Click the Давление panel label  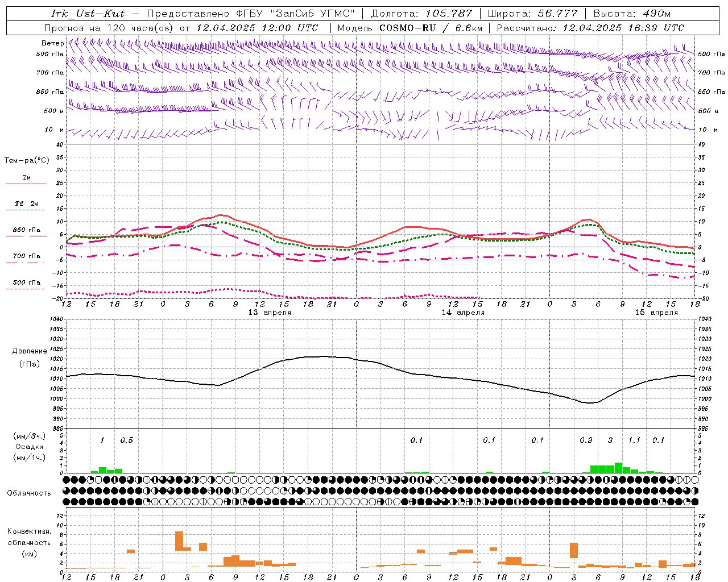pos(30,351)
